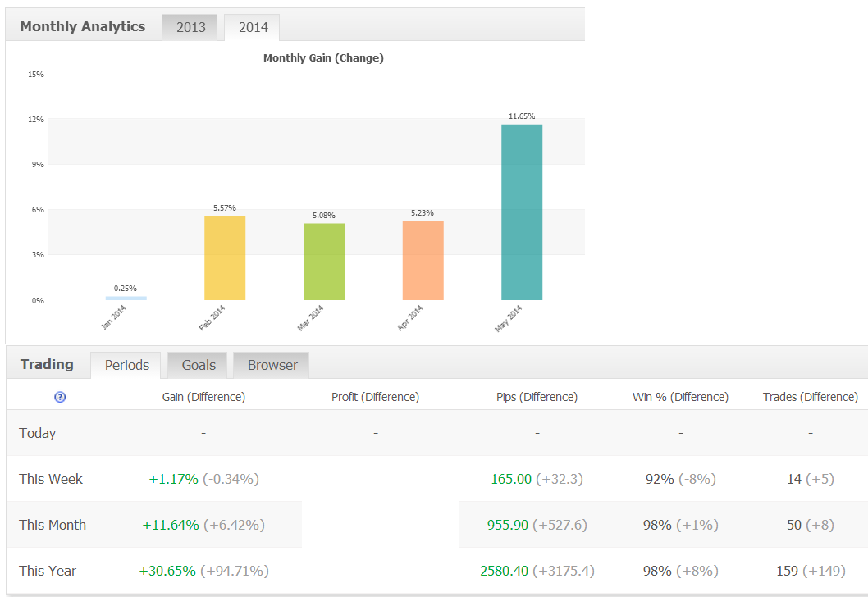Click the blue help question mark icon
868x597 pixels.
pyautogui.click(x=60, y=397)
